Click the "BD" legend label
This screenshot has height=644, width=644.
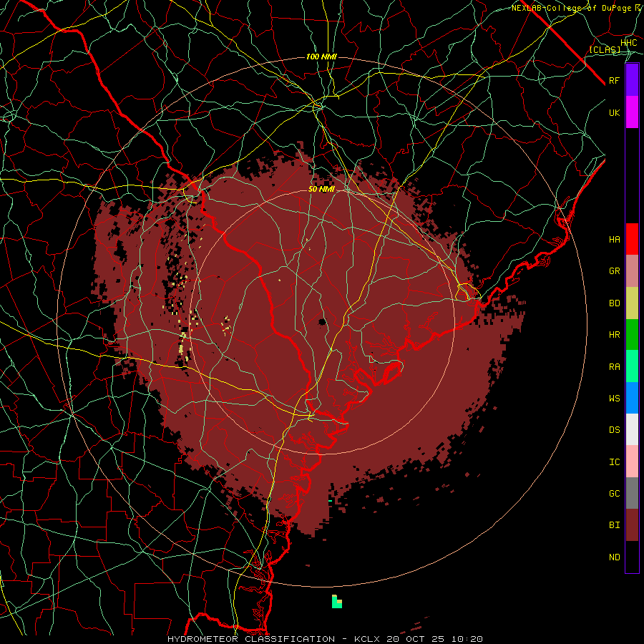[614, 303]
